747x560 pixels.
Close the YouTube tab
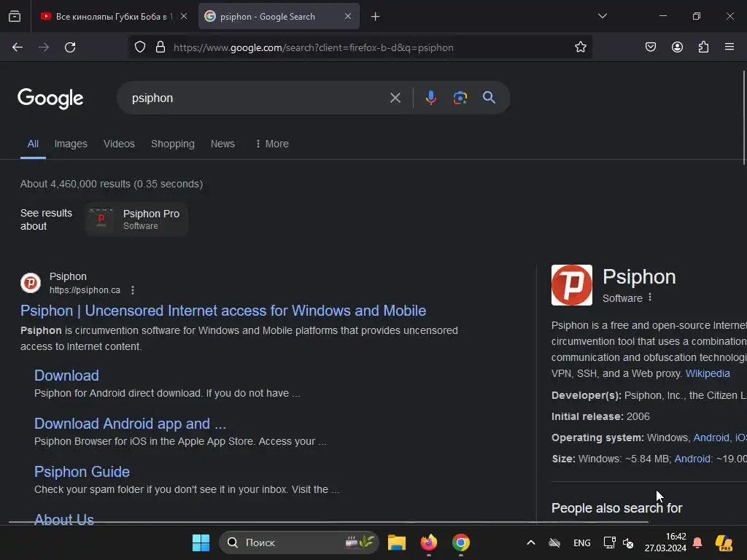coord(184,16)
